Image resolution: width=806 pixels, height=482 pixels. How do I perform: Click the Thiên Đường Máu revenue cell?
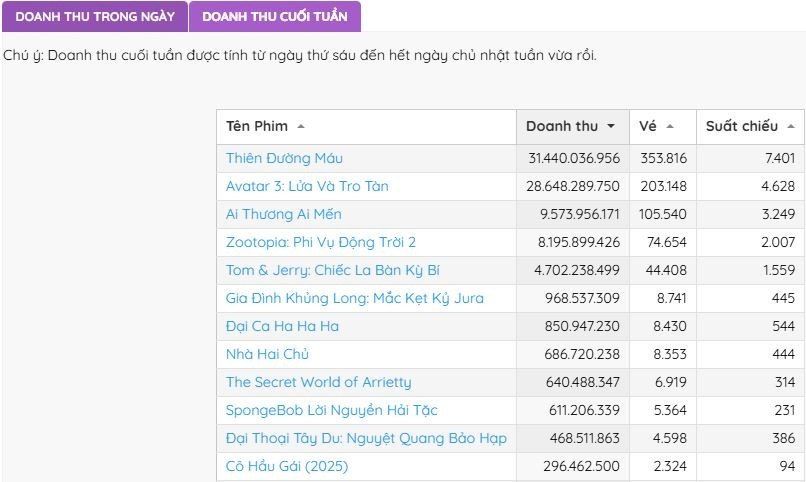[573, 158]
